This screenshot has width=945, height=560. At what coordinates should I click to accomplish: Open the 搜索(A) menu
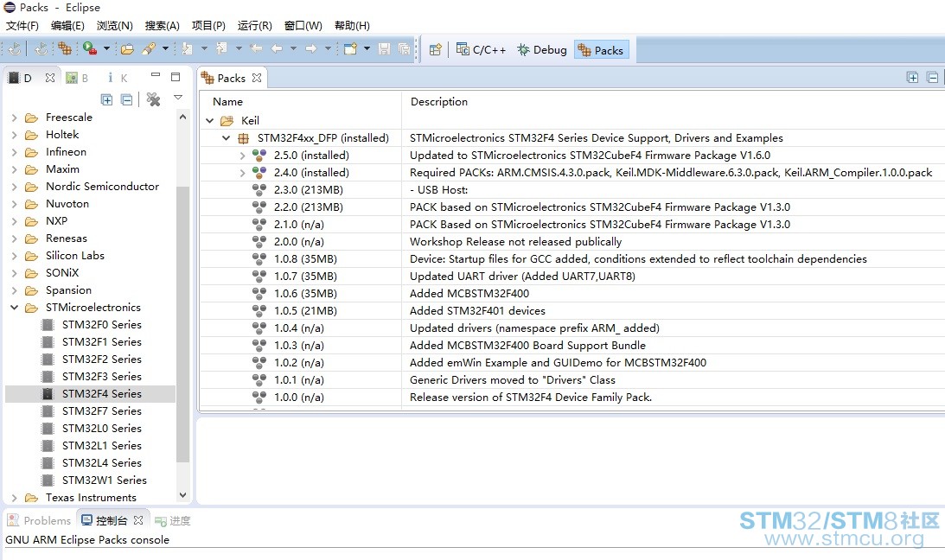coord(163,25)
